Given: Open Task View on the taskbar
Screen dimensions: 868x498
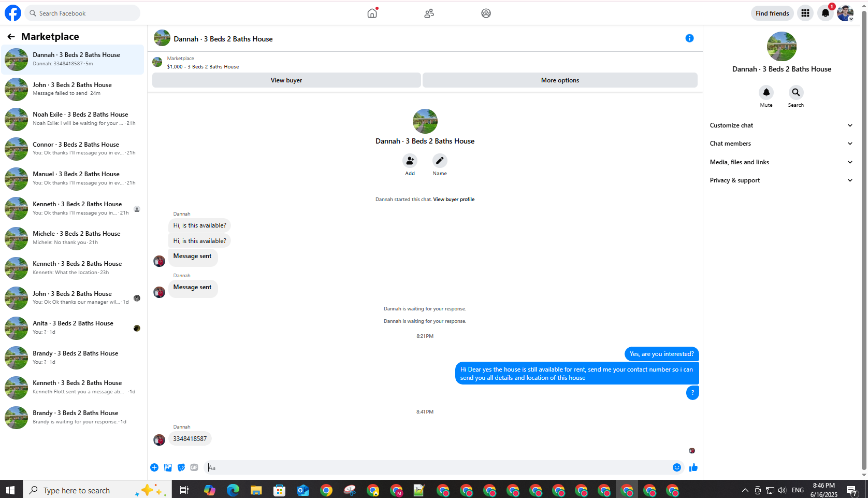Looking at the screenshot, I should click(184, 490).
